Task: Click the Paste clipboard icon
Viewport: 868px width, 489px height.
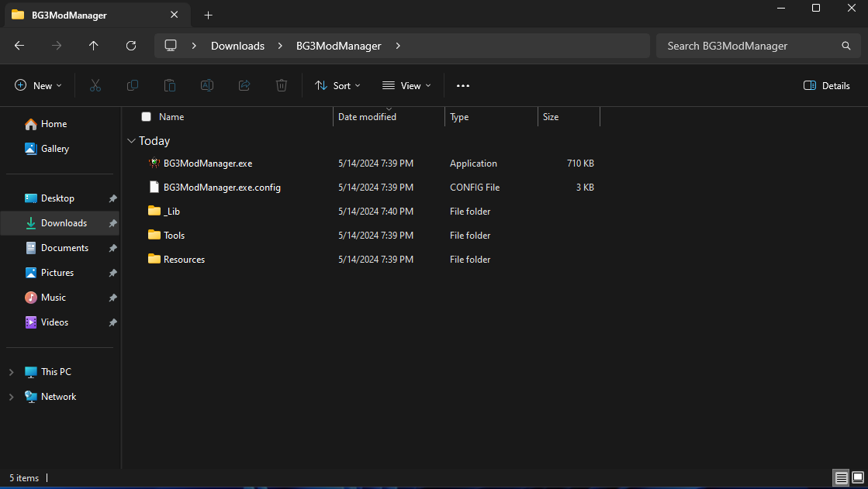Action: click(169, 85)
